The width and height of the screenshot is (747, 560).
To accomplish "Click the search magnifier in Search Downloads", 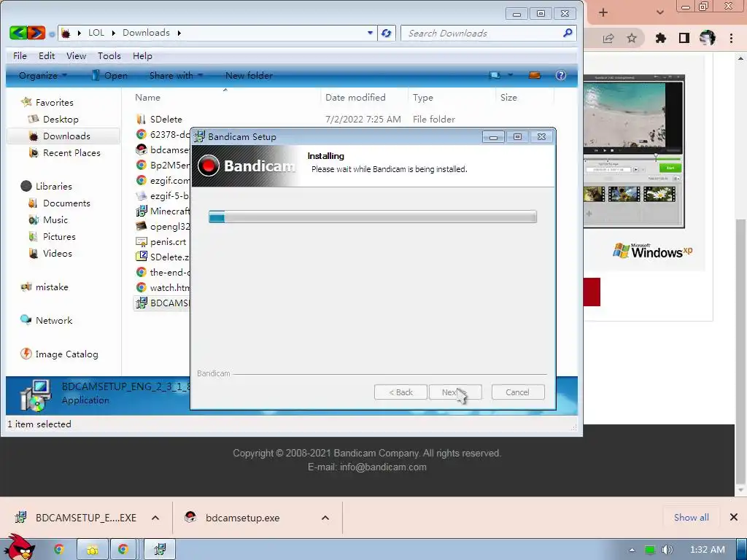I will 568,33.
